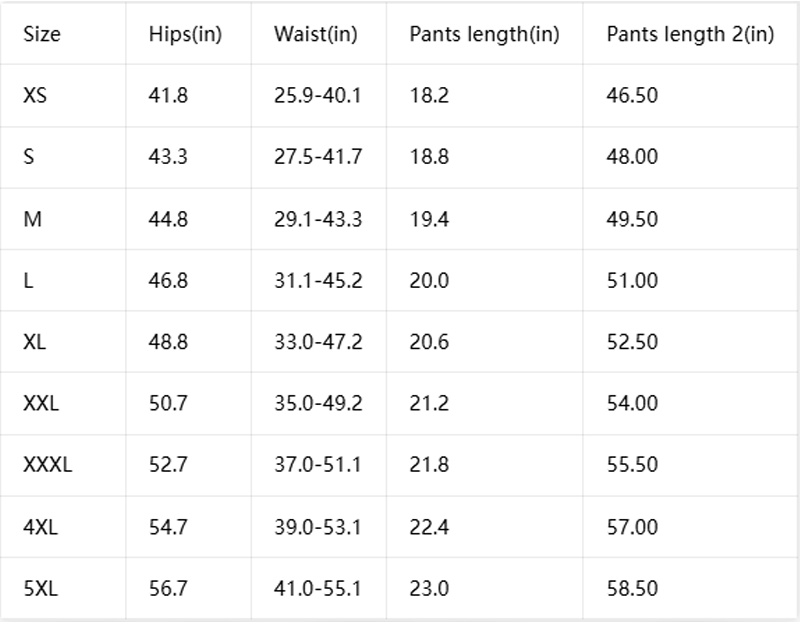800x622 pixels.
Task: Select the S size row label
Action: click(x=29, y=157)
